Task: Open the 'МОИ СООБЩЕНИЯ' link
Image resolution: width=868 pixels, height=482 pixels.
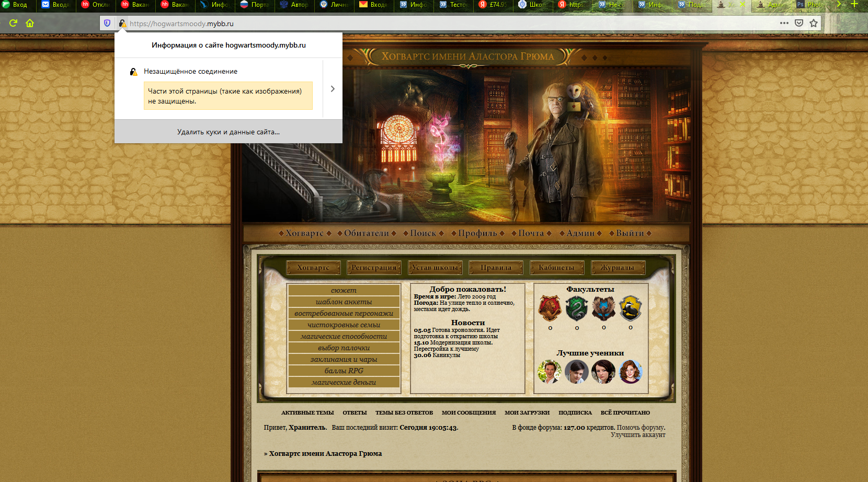Action: (x=469, y=413)
